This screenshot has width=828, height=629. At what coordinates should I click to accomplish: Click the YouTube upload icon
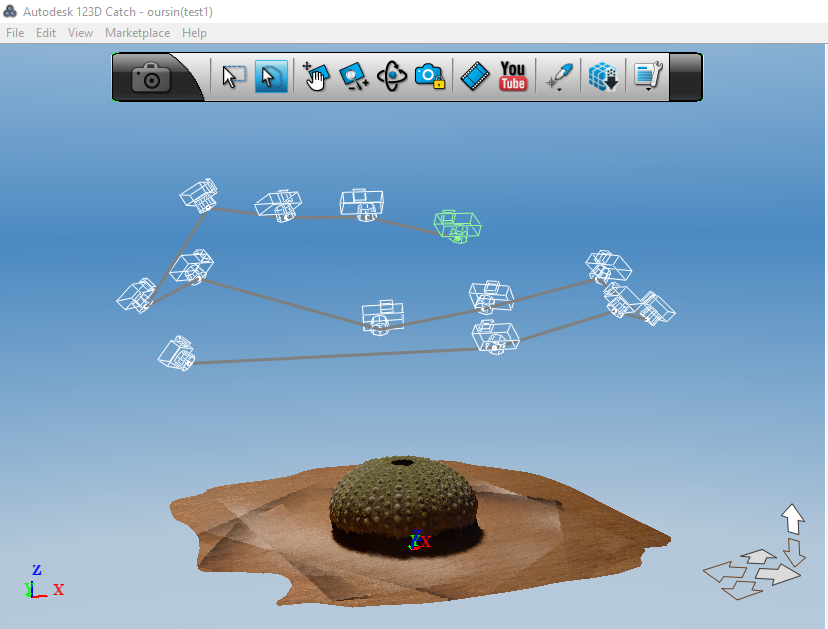point(513,77)
